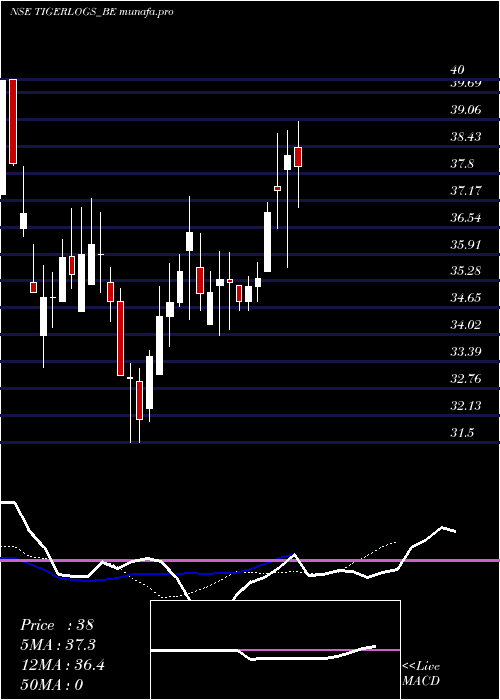Click the 50MA : 0 readout
The width and height of the screenshot is (500, 700).
click(x=52, y=685)
